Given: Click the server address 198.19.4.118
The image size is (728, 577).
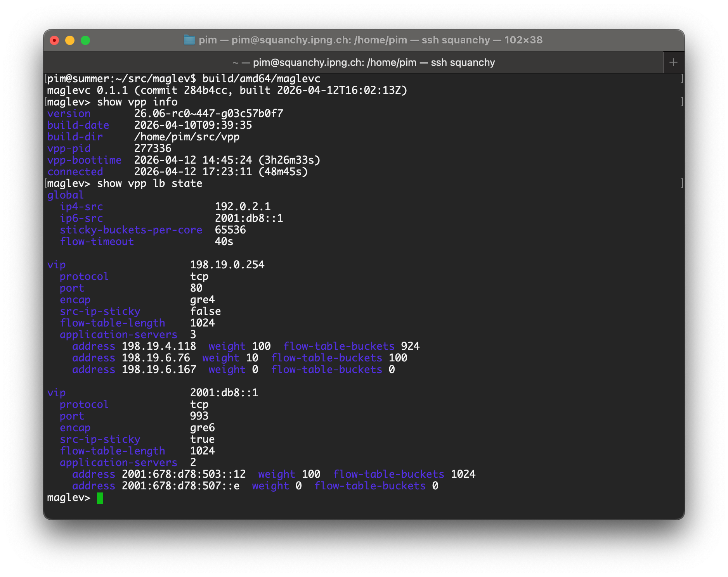Looking at the screenshot, I should coord(159,346).
